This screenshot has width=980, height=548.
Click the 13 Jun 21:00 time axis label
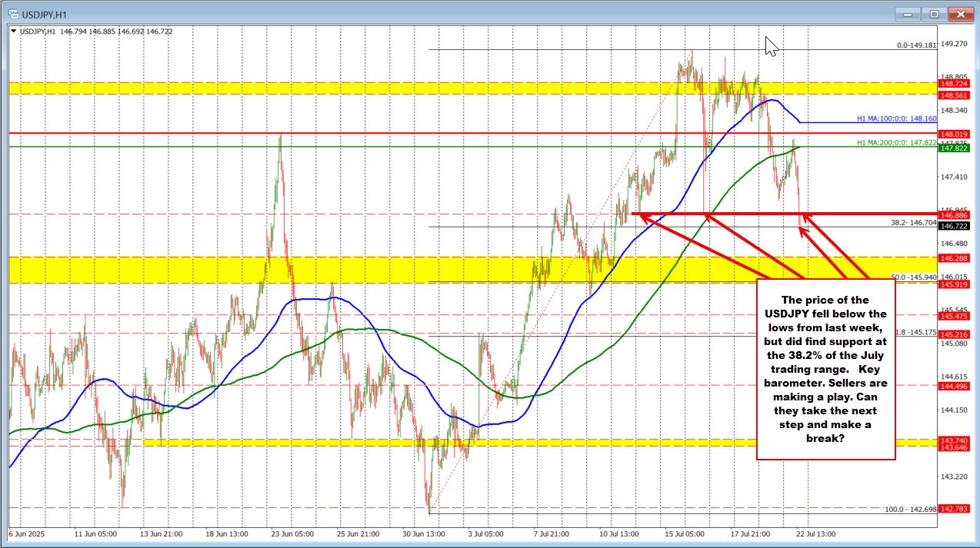pos(162,533)
